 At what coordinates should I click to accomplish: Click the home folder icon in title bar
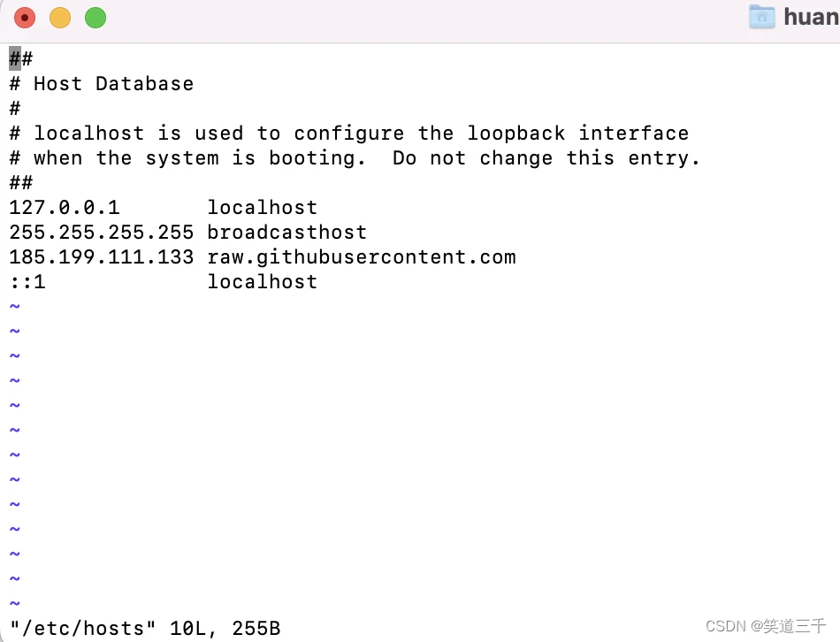coord(762,17)
